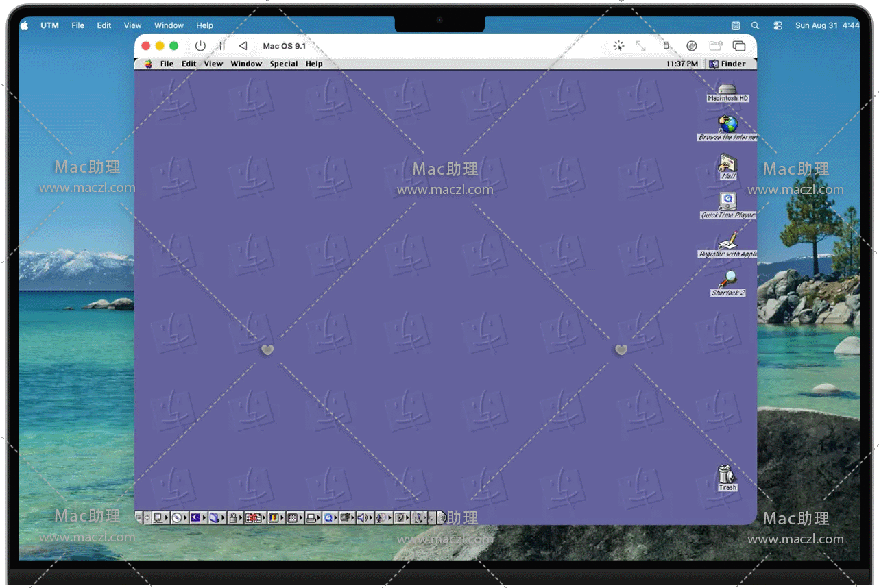Expand the Control Strip speaker volume module

pyautogui.click(x=363, y=518)
